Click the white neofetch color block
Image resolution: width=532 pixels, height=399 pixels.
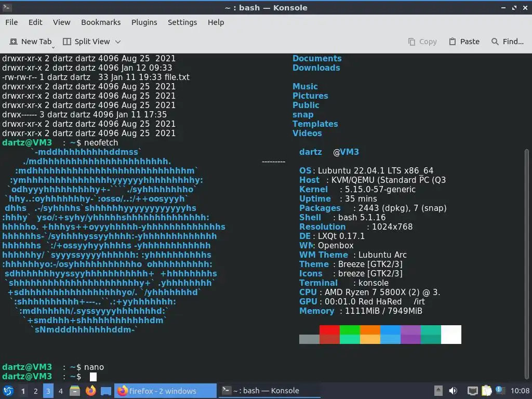[451, 335]
